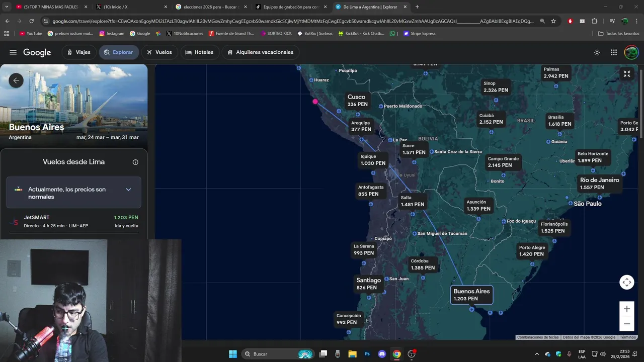644x362 pixels.
Task: Exit fullscreen map view
Action: pyautogui.click(x=627, y=74)
